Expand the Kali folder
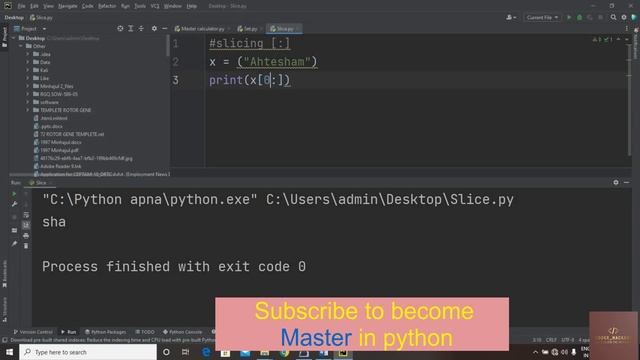This screenshot has width=640, height=360. [x=28, y=70]
